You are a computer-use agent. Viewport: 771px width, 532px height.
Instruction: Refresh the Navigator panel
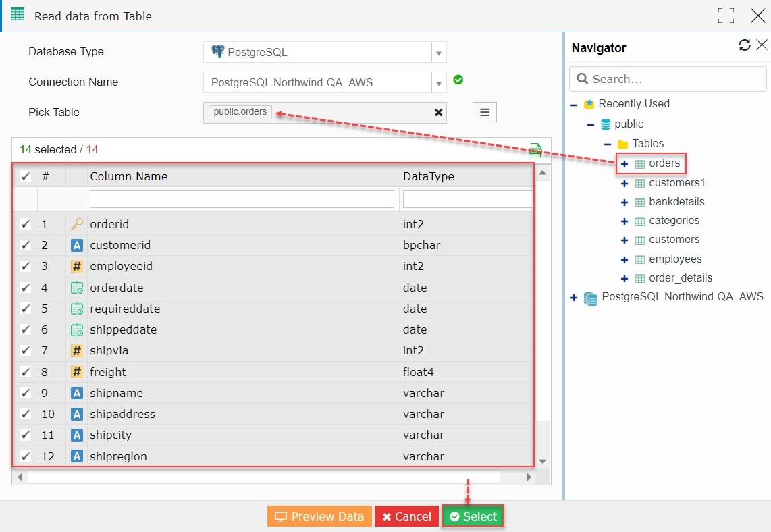pyautogui.click(x=745, y=45)
